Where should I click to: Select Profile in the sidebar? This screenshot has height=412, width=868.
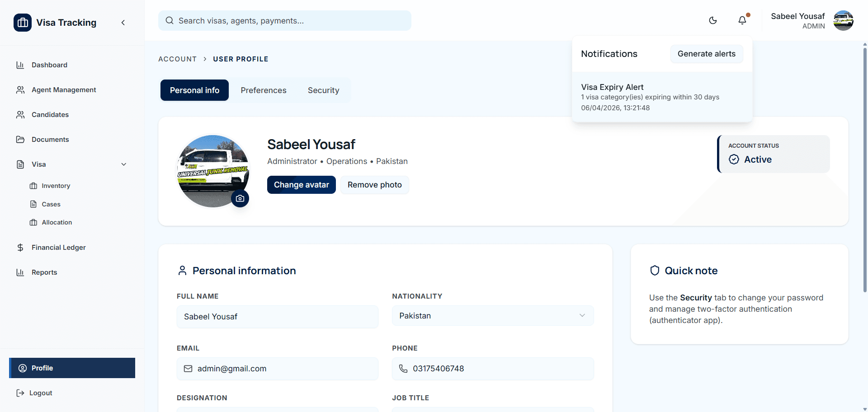(x=72, y=368)
